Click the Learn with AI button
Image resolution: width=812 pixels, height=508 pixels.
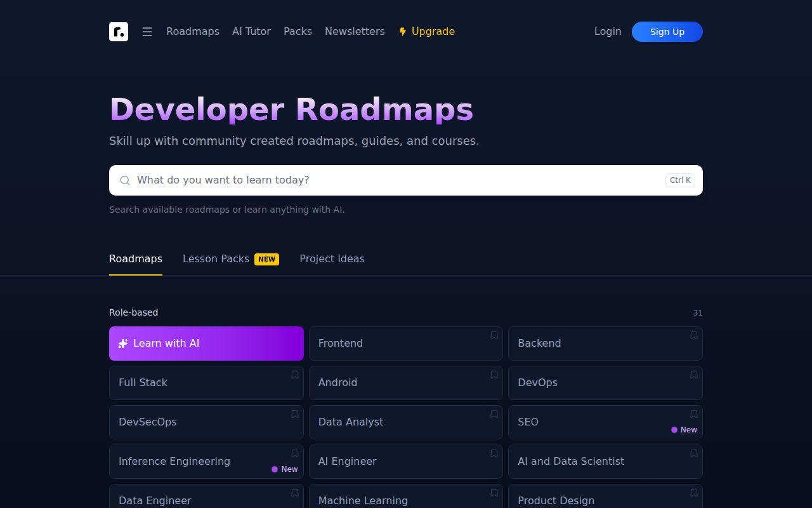click(206, 344)
